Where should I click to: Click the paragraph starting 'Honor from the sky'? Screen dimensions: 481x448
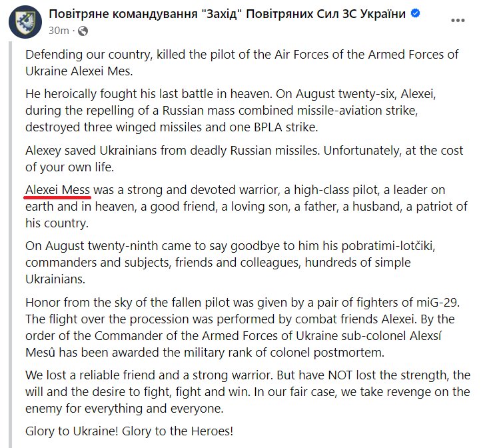pyautogui.click(x=242, y=327)
